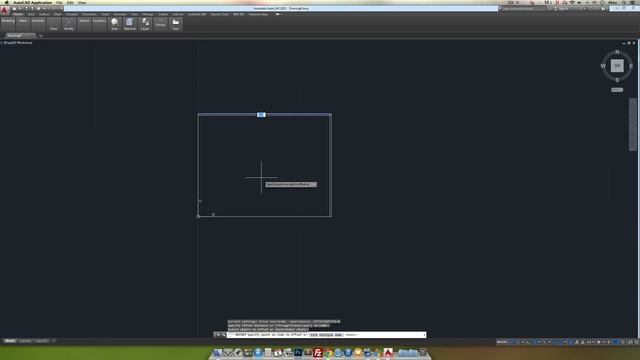
Task: Open Photoshop from the Dock
Action: [x=298, y=353]
